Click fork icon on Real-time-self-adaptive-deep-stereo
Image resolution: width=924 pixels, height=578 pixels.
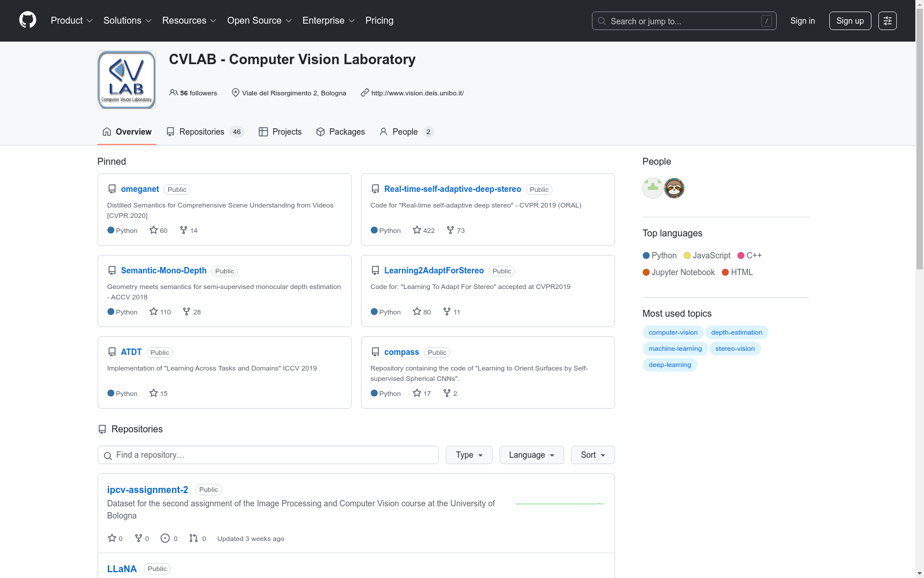coord(450,230)
